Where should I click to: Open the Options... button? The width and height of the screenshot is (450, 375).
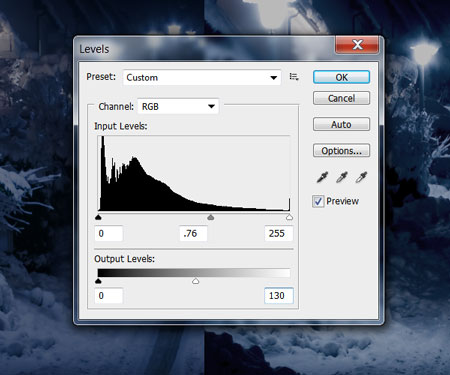tap(341, 151)
